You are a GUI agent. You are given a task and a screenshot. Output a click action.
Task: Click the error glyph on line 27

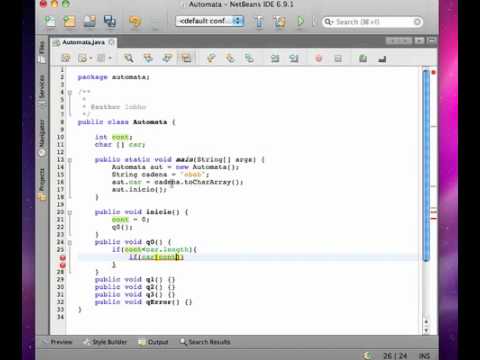click(x=62, y=265)
